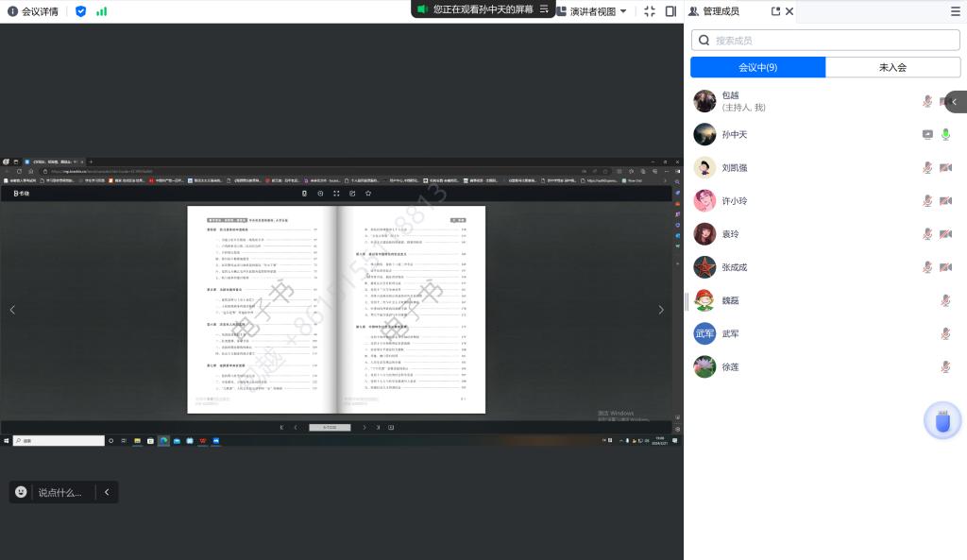967x560 pixels.
Task: Go to next page in shared book
Action: click(660, 309)
